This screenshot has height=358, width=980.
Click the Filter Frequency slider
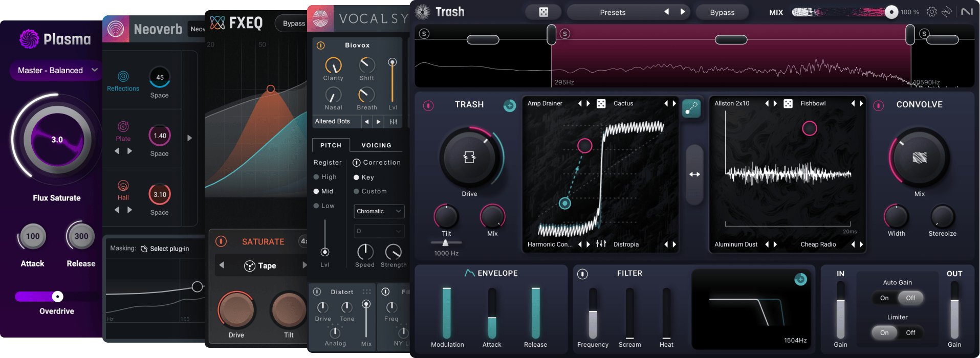pos(593,313)
